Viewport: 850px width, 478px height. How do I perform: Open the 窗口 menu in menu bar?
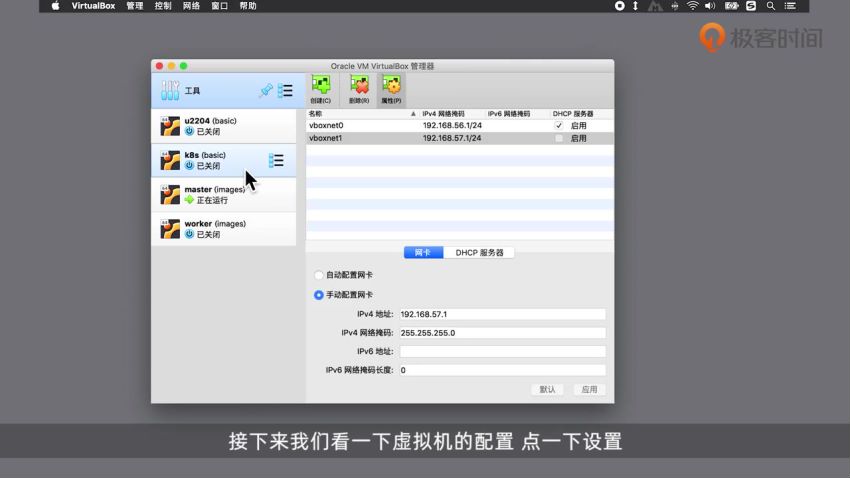click(x=219, y=6)
